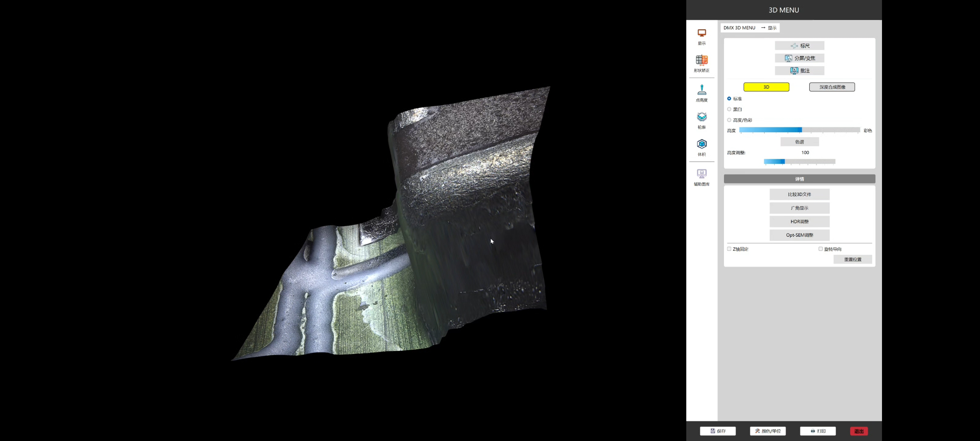980x441 pixels.
Task: Collapse the 详情 details section bar
Action: [800, 179]
